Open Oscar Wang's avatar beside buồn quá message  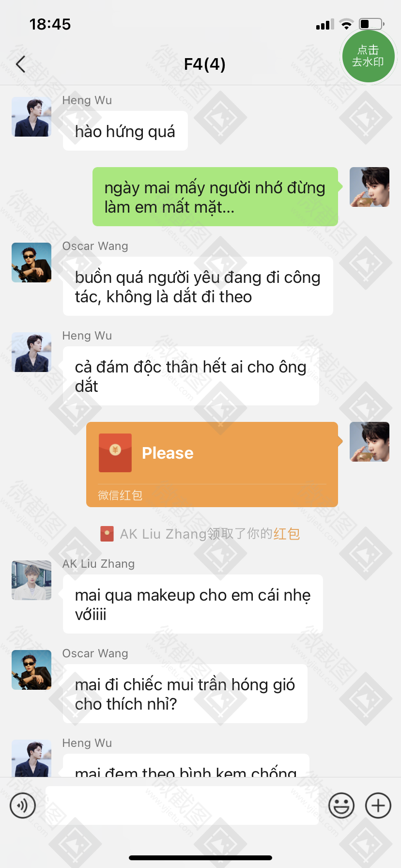tap(31, 263)
